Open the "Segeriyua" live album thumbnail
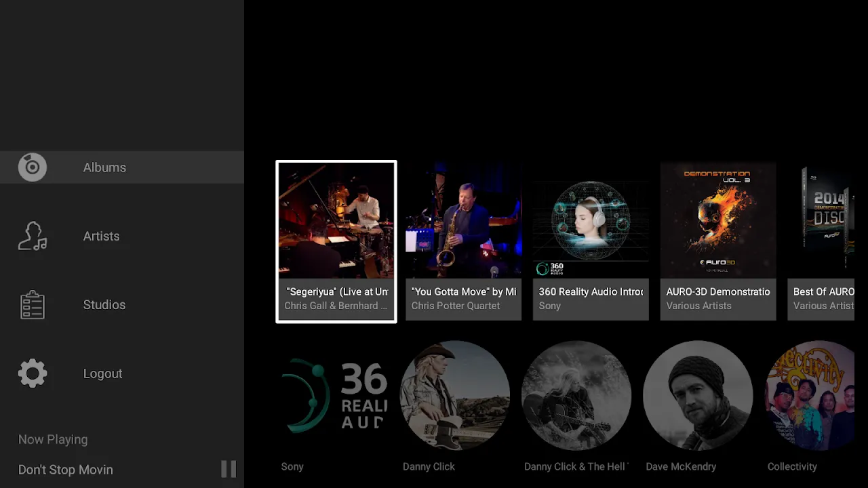The width and height of the screenshot is (868, 488). (336, 221)
